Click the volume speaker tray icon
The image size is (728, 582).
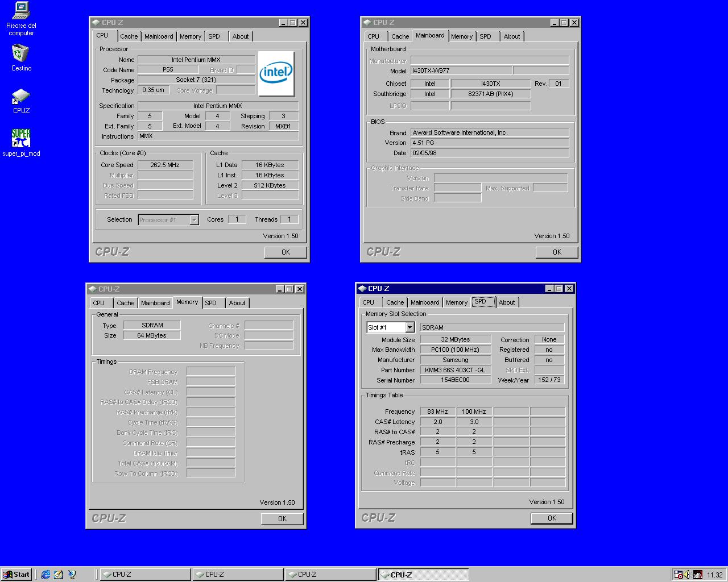tap(687, 575)
